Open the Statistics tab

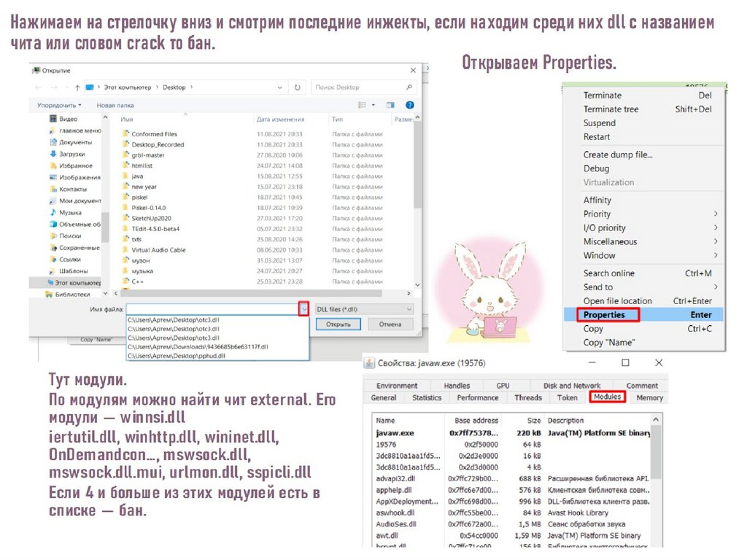click(x=427, y=397)
